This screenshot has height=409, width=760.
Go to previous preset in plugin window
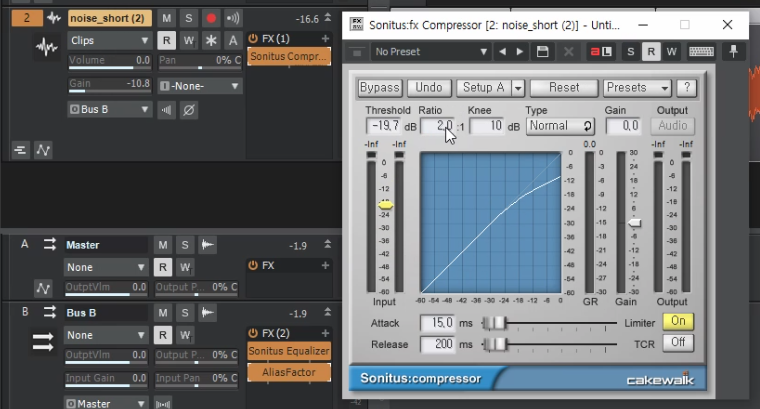coord(503,52)
